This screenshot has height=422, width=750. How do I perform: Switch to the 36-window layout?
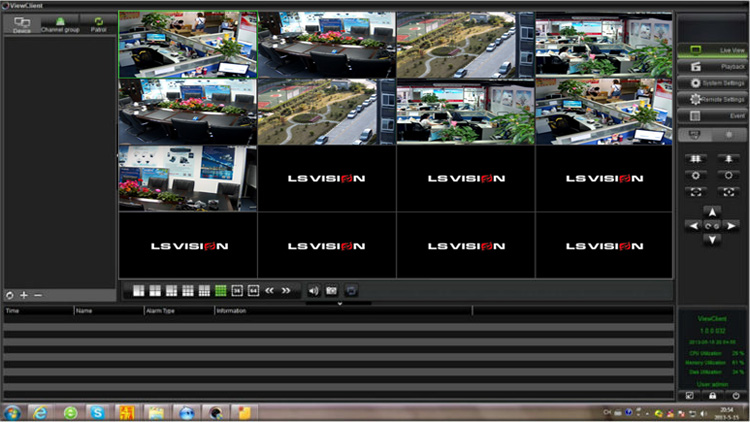click(x=237, y=290)
